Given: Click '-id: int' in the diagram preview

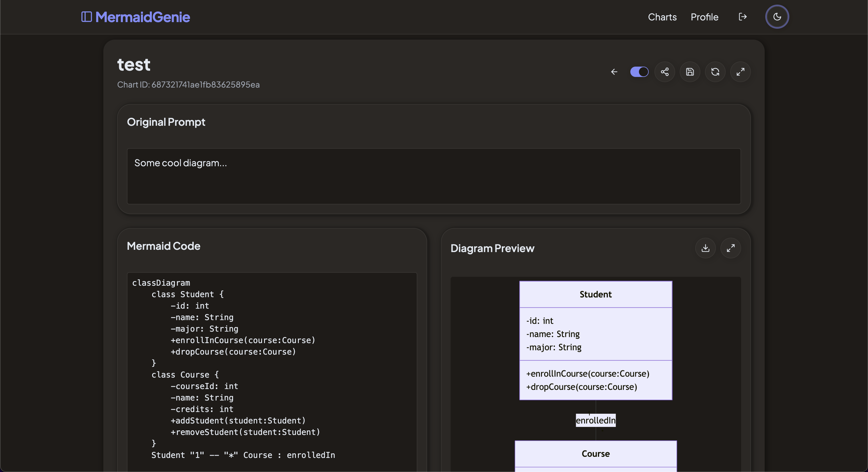Looking at the screenshot, I should coord(540,321).
